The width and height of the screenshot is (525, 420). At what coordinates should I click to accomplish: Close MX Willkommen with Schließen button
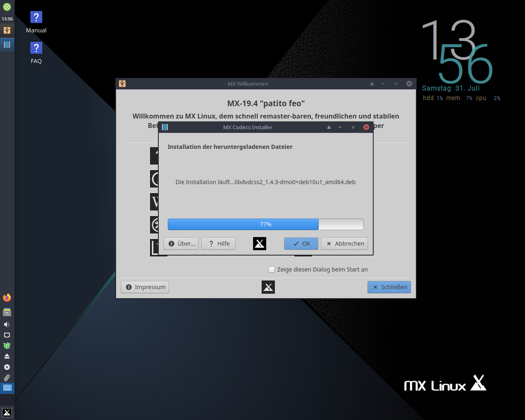(389, 287)
